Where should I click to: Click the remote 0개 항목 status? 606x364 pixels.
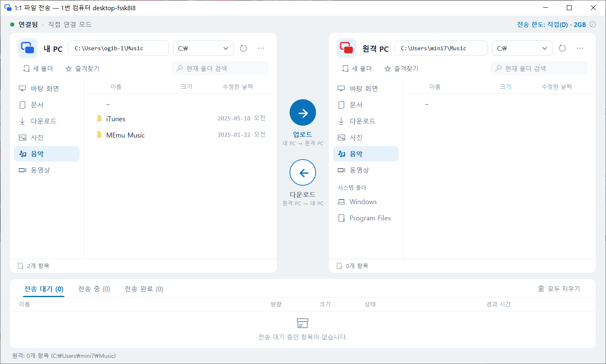click(x=352, y=266)
